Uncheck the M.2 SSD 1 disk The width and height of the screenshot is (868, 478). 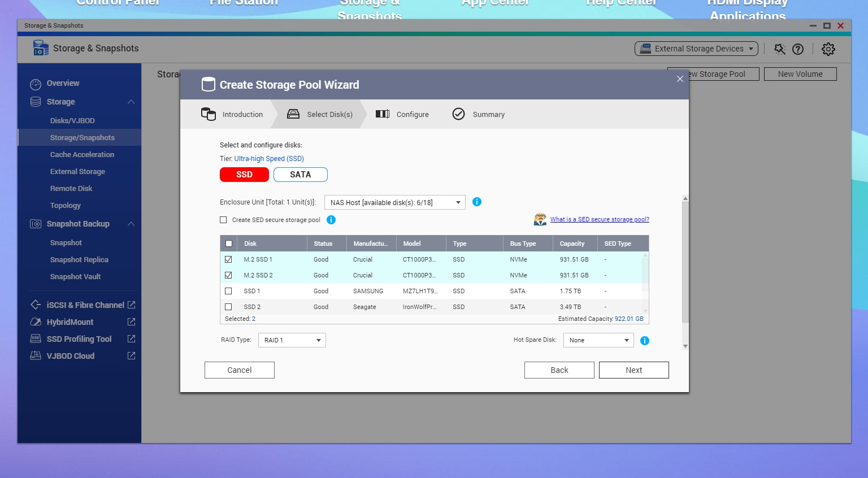point(228,259)
